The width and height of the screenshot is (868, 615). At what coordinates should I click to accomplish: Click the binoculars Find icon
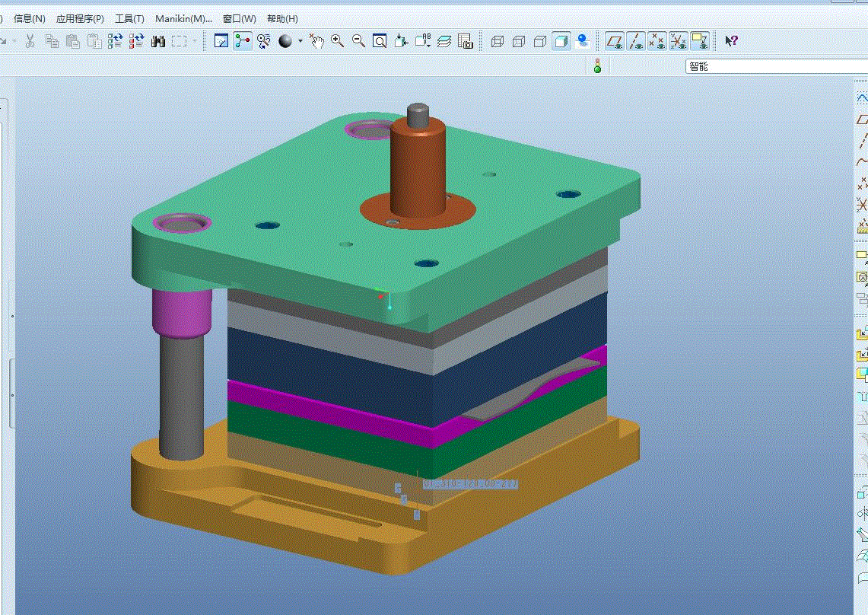[x=158, y=41]
